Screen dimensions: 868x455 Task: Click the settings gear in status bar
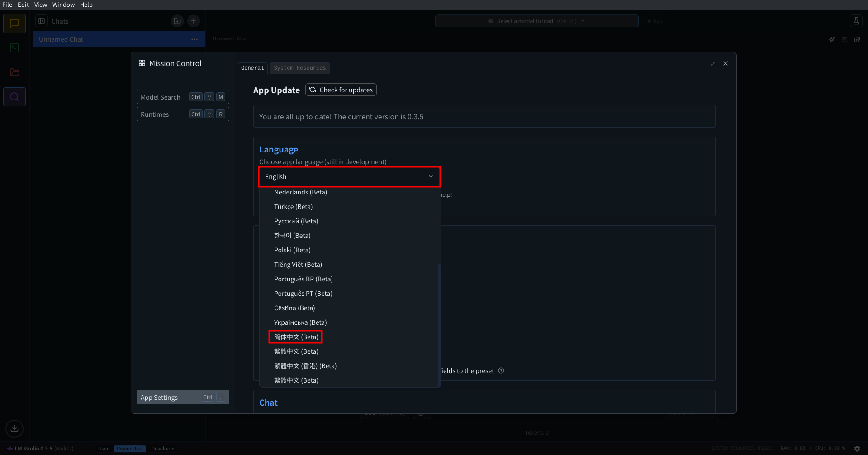(857, 449)
